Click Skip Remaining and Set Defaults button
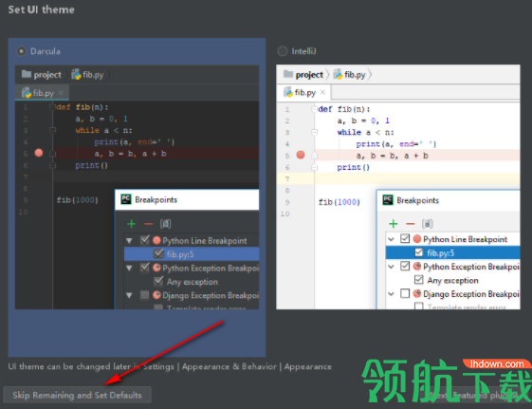 click(78, 395)
